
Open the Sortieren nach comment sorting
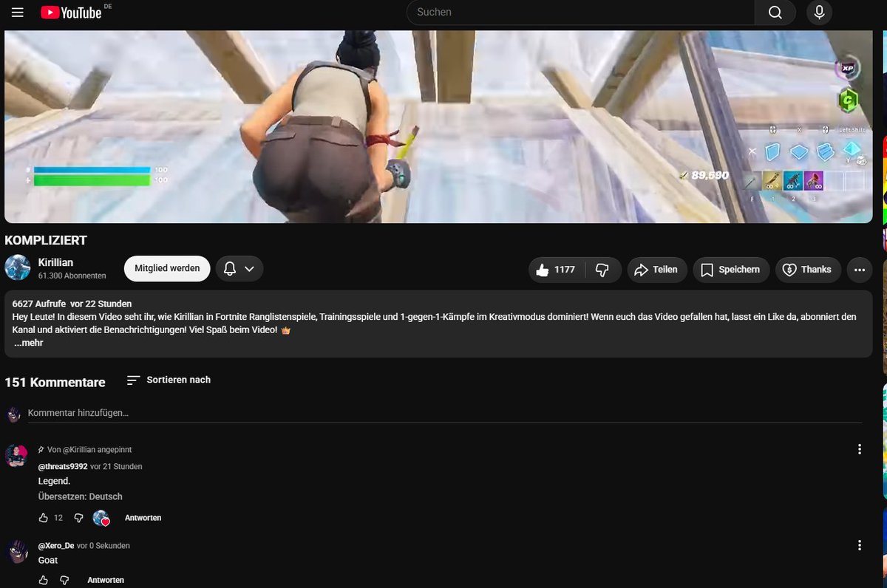(x=169, y=380)
